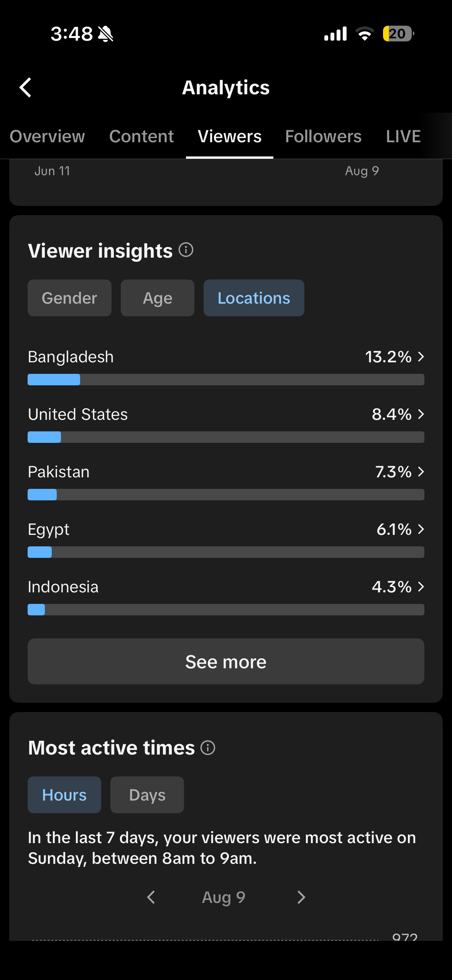Screen dimensions: 452x980
Task: Go to next day arrow beside Aug 9
Action: point(301,897)
